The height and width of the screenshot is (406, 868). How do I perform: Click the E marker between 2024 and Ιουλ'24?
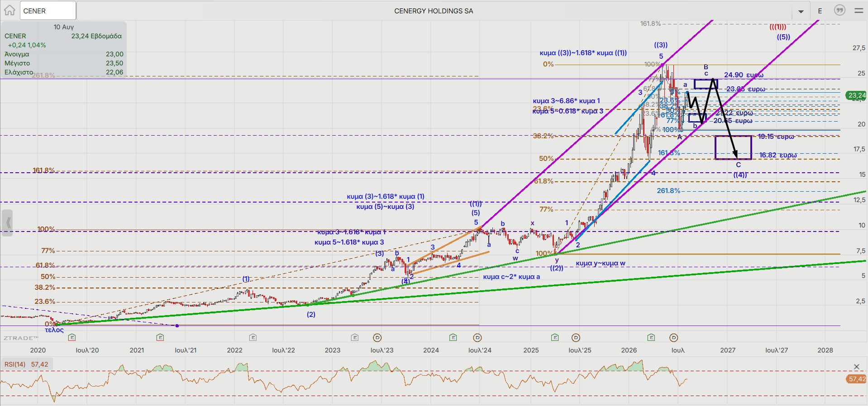(x=453, y=337)
